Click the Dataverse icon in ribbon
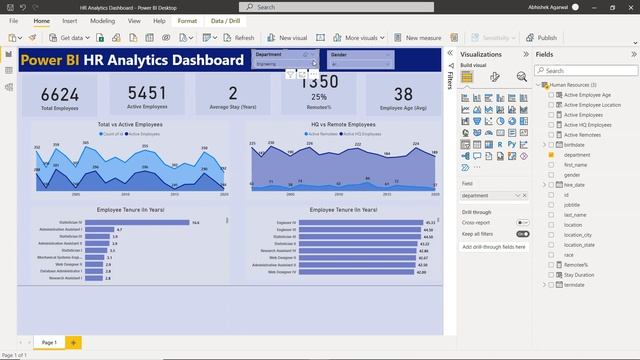 [166, 38]
